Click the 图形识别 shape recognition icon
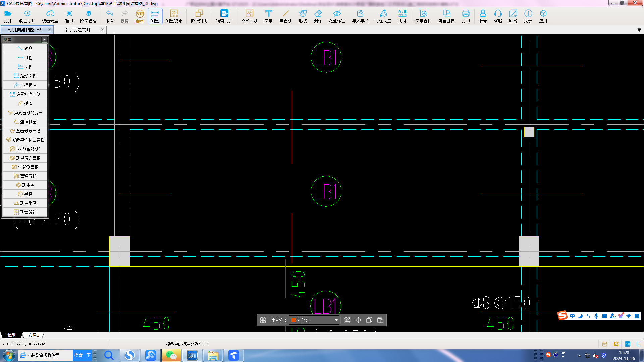The height and width of the screenshot is (362, 644). coord(249,16)
